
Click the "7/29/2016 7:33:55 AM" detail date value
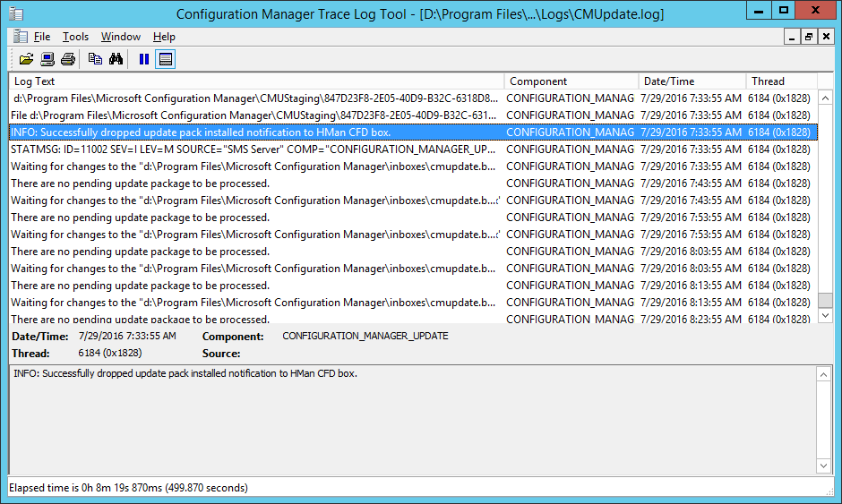(x=127, y=336)
